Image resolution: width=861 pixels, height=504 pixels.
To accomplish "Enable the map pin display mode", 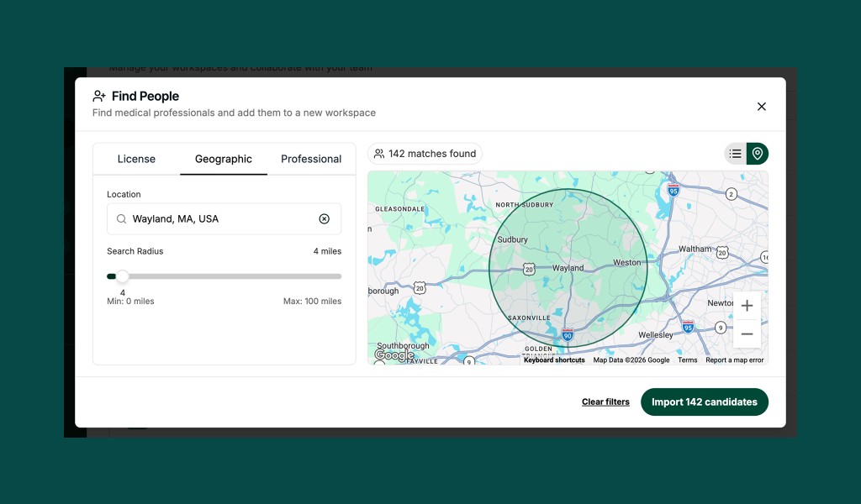I will click(x=756, y=154).
